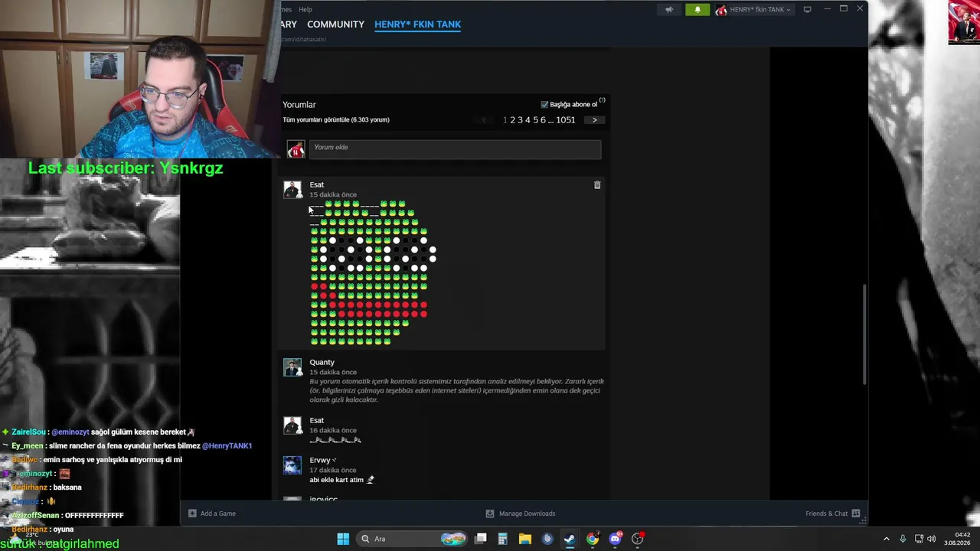The width and height of the screenshot is (980, 551).
Task: Delete Esat's 15 minute old comment
Action: [x=597, y=185]
